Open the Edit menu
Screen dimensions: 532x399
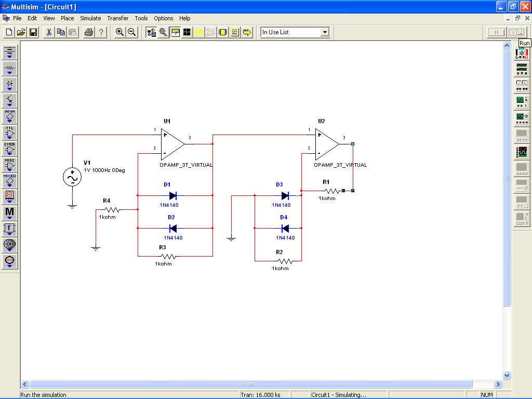pyautogui.click(x=32, y=18)
